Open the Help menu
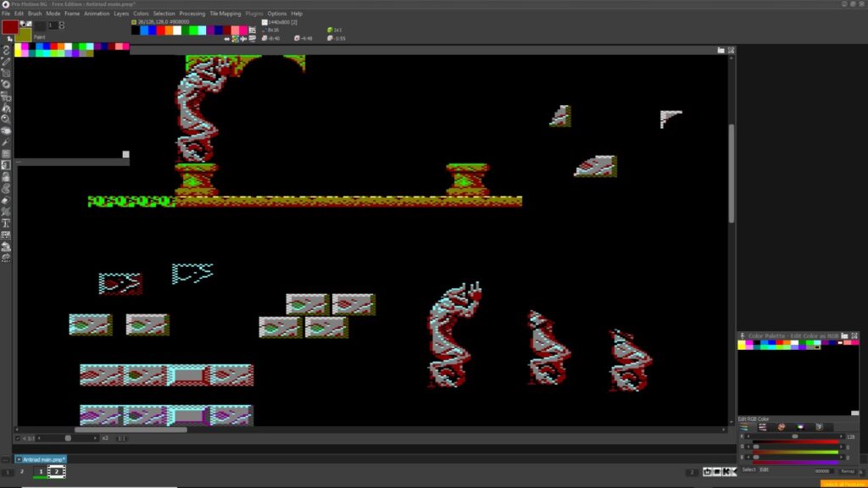868x488 pixels. pos(297,14)
